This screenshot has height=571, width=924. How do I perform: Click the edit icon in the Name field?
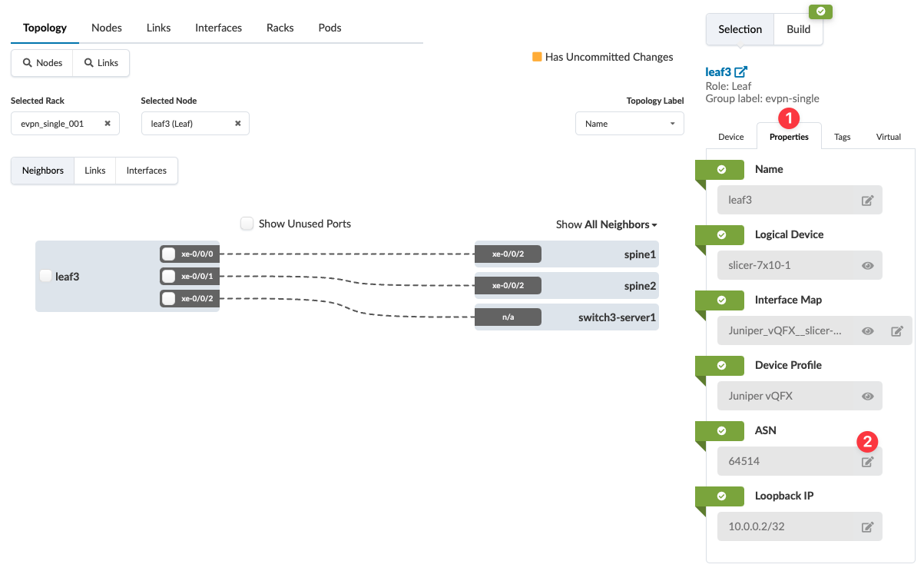point(867,201)
